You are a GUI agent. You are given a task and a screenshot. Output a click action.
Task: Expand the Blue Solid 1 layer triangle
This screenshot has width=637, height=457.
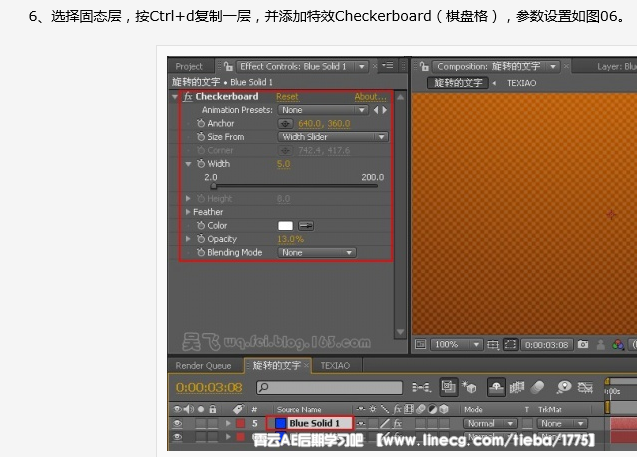click(x=228, y=423)
